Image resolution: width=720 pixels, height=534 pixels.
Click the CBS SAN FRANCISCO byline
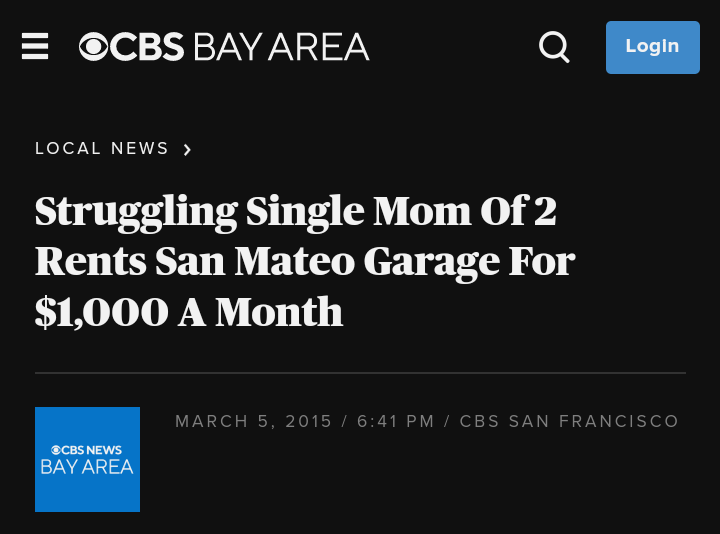569,422
